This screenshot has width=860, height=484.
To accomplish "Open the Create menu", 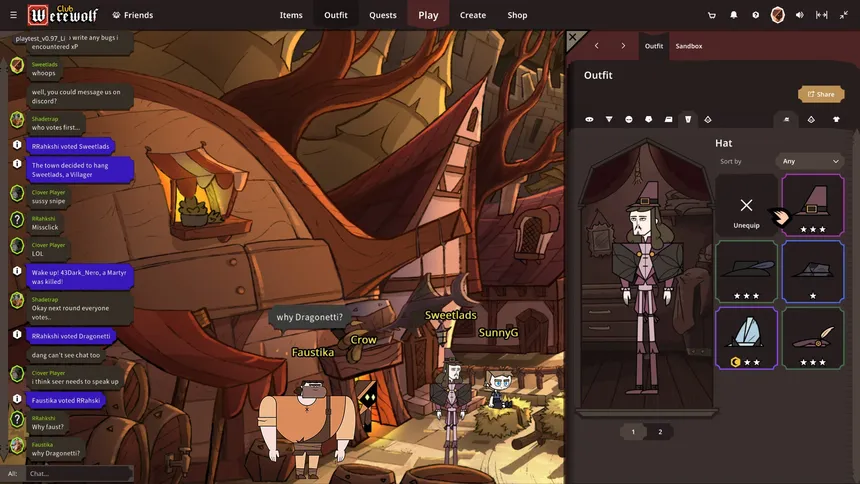I will point(473,15).
